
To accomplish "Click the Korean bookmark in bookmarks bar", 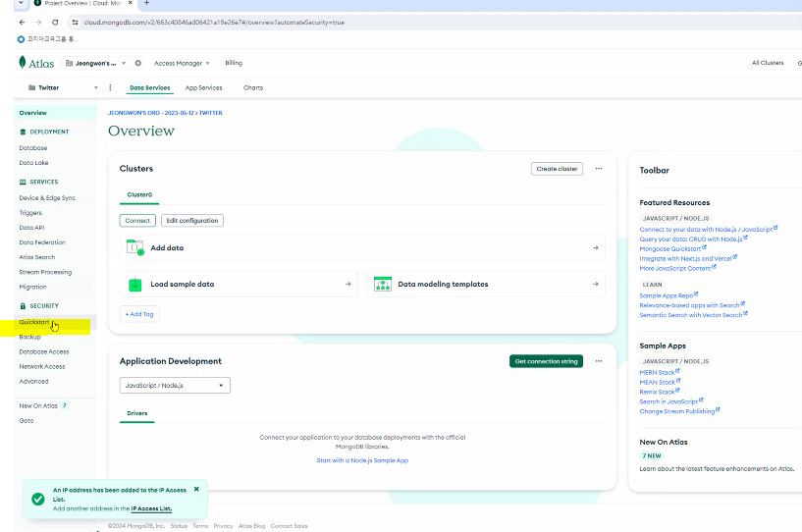I will [x=47, y=39].
